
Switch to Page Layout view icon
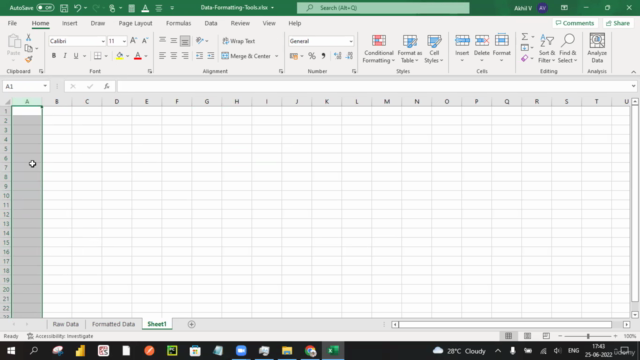(527, 336)
